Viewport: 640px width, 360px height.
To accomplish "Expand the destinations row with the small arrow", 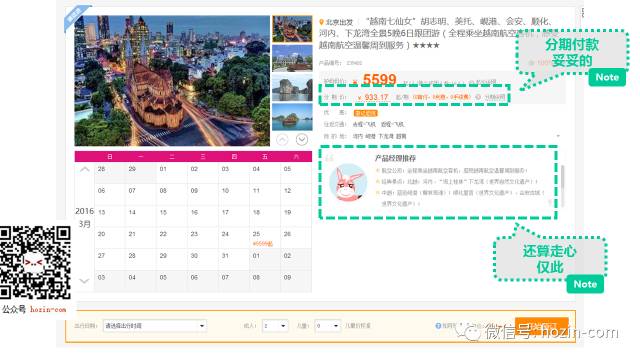I will coord(558,136).
